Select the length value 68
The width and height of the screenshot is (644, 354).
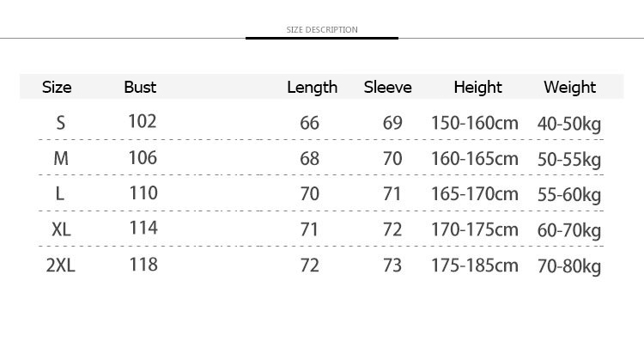(309, 159)
